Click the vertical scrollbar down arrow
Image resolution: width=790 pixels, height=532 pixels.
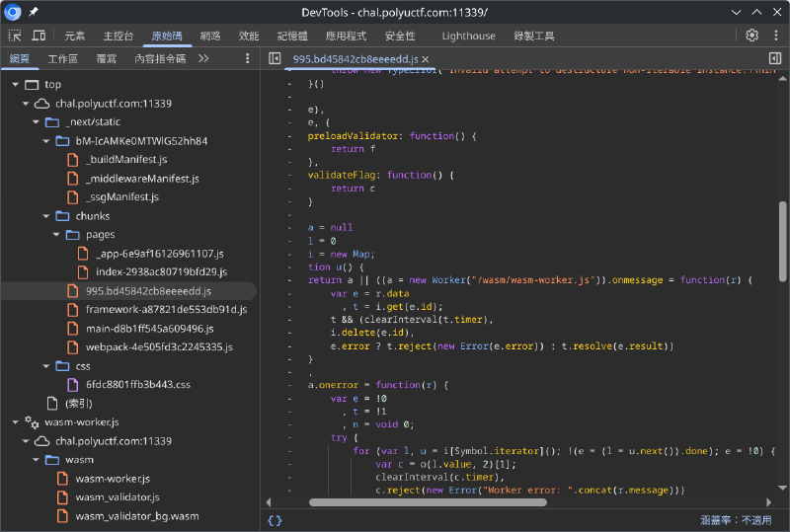pos(782,488)
